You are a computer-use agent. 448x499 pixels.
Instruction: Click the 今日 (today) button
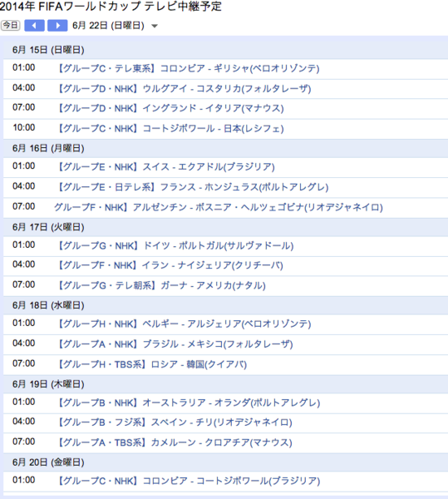(11, 26)
